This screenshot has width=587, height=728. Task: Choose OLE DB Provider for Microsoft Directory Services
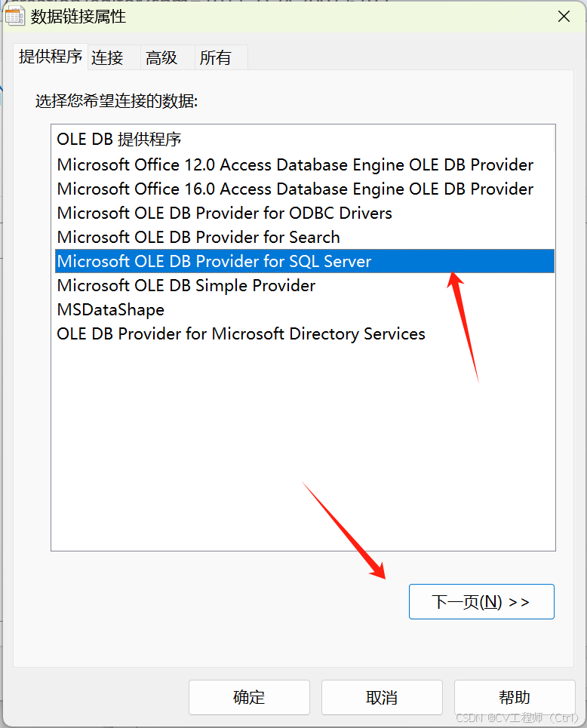(x=241, y=333)
